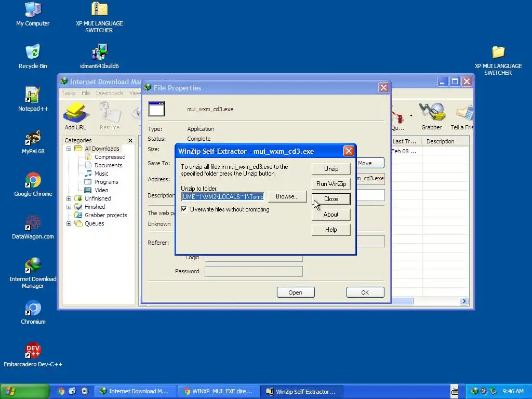532x399 pixels.
Task: Open the Downloads menu in IDM
Action: click(110, 93)
